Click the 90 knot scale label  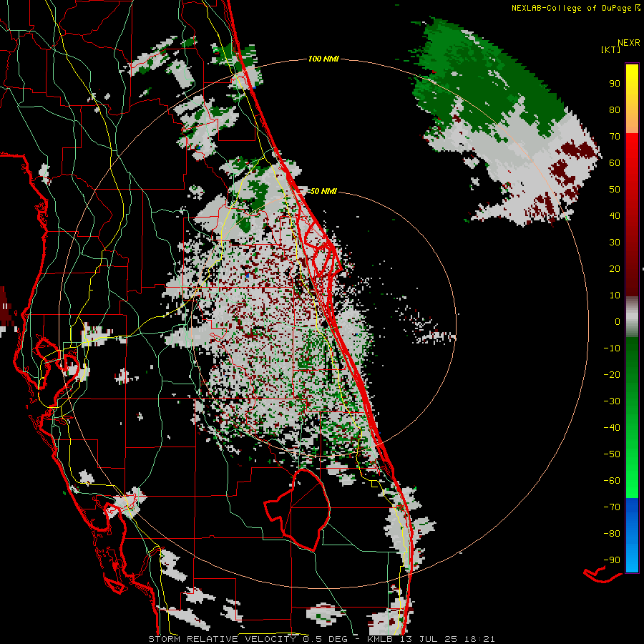615,84
